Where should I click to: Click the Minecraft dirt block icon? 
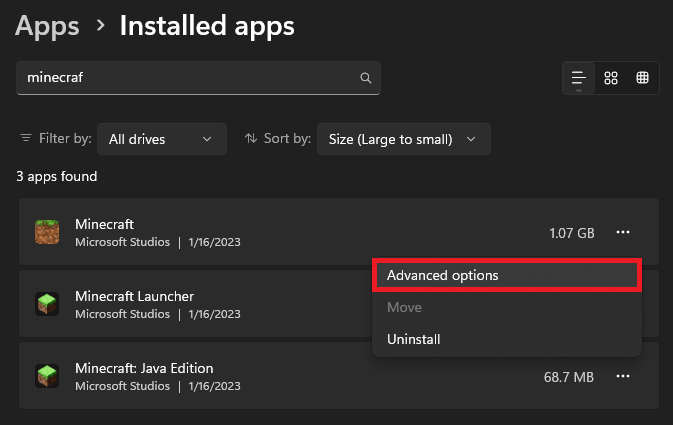(x=47, y=232)
